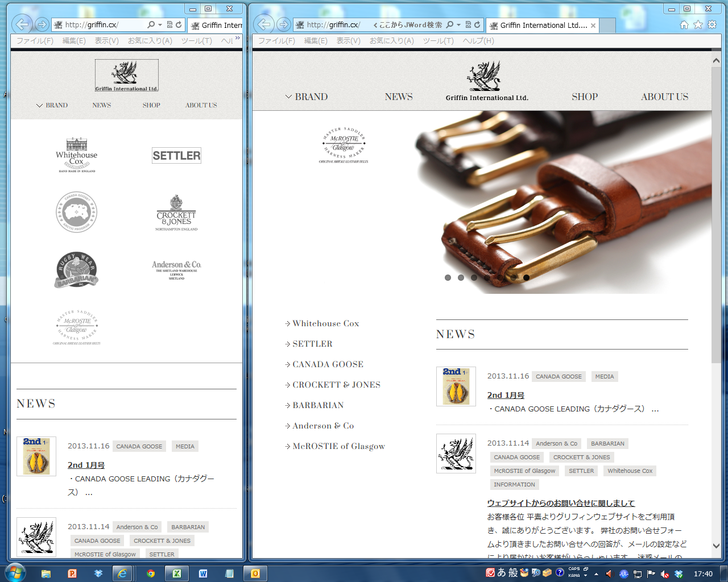Open Outlook from the taskbar

pyautogui.click(x=255, y=573)
